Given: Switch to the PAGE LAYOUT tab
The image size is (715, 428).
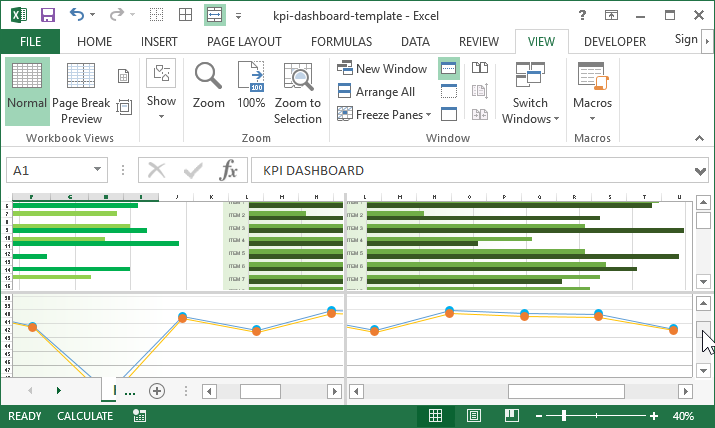Looking at the screenshot, I should [x=244, y=42].
